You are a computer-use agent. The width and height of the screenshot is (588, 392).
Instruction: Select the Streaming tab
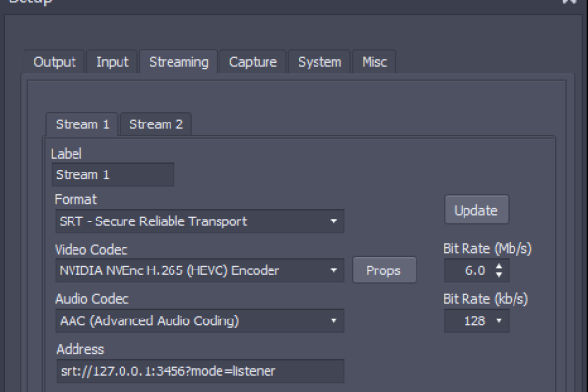pos(178,62)
